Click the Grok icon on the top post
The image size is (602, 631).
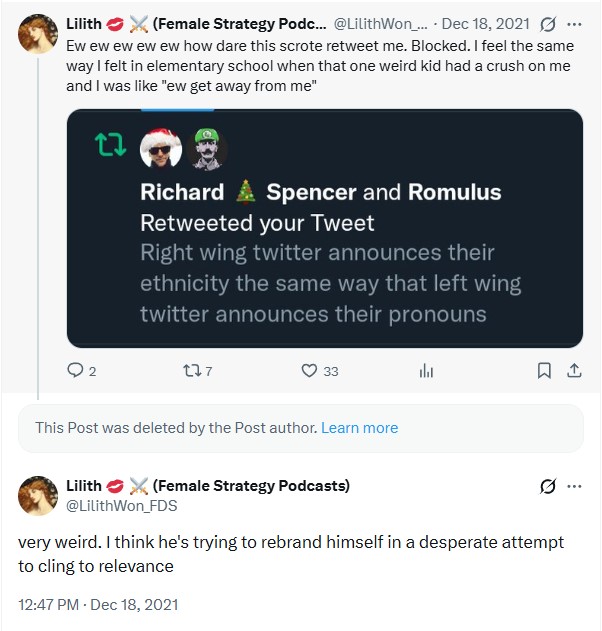tap(547, 23)
